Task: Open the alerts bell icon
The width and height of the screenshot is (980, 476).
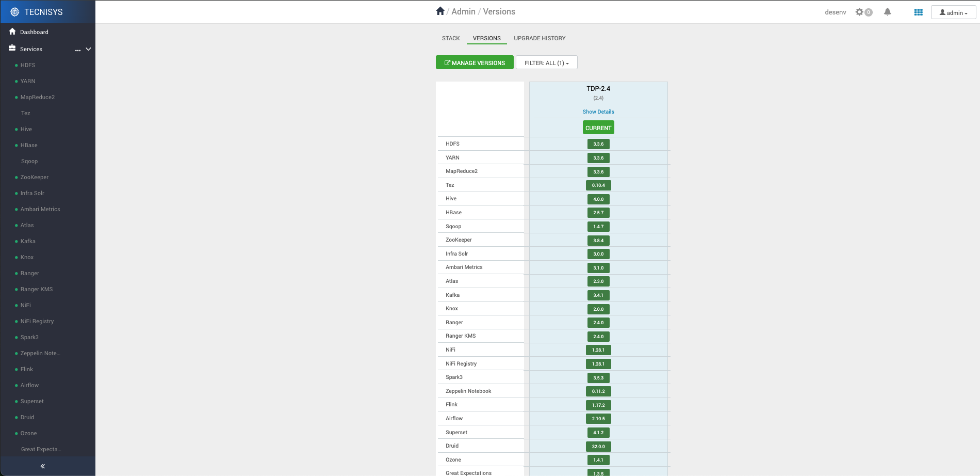Action: point(887,12)
